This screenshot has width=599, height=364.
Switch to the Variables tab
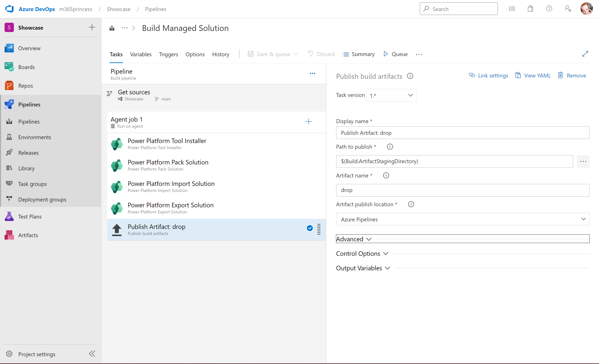click(141, 54)
